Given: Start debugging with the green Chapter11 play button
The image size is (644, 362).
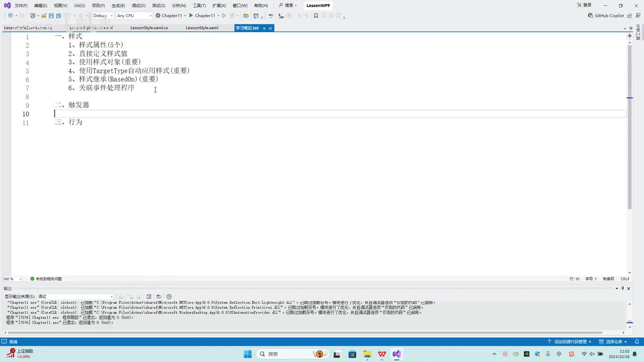Looking at the screenshot, I should pos(202,16).
